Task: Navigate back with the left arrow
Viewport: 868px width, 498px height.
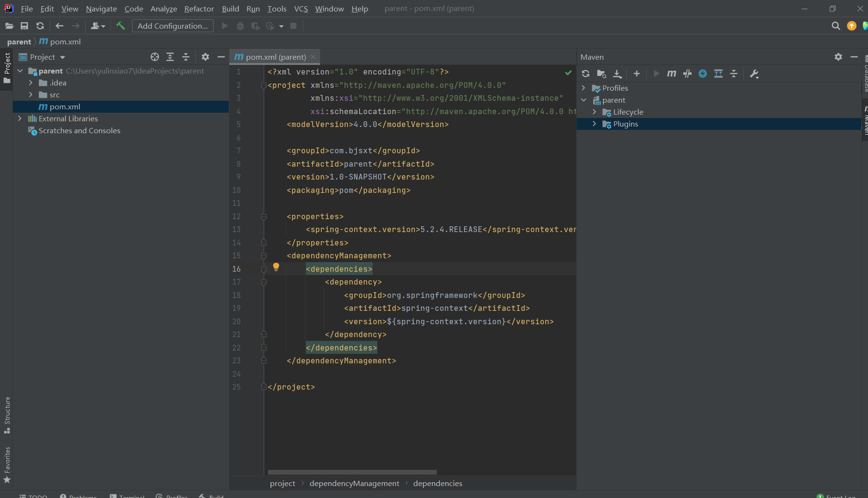Action: (59, 26)
